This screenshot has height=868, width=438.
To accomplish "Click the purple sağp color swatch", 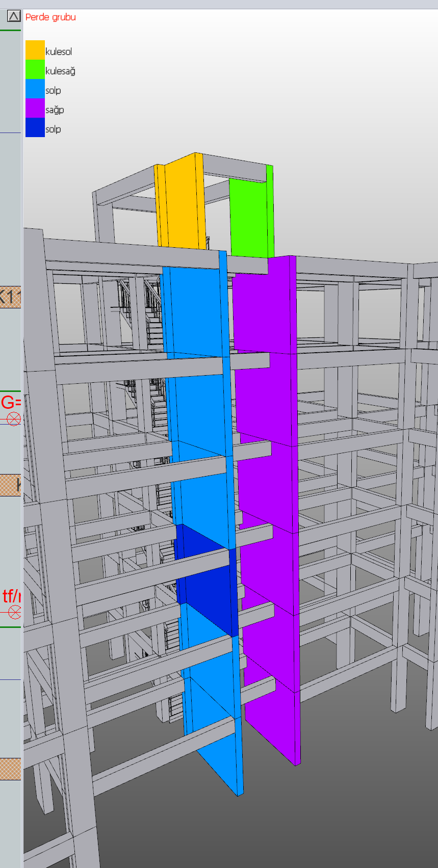I will tap(35, 108).
